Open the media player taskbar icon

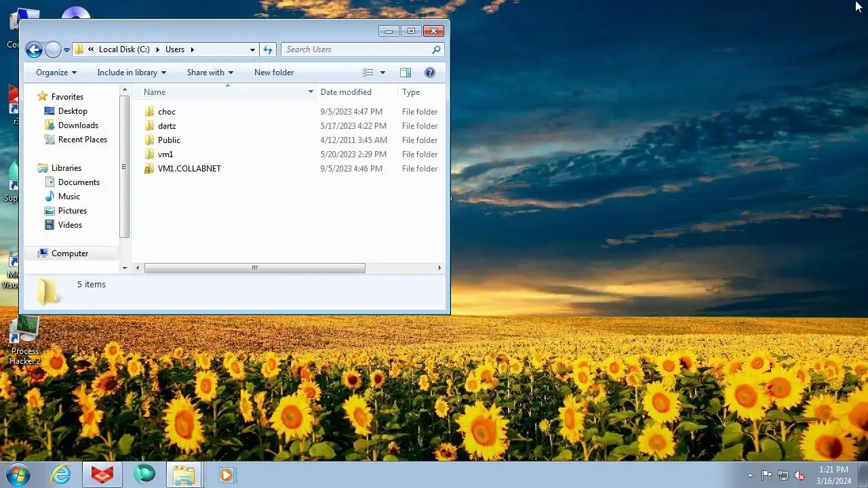coord(226,474)
